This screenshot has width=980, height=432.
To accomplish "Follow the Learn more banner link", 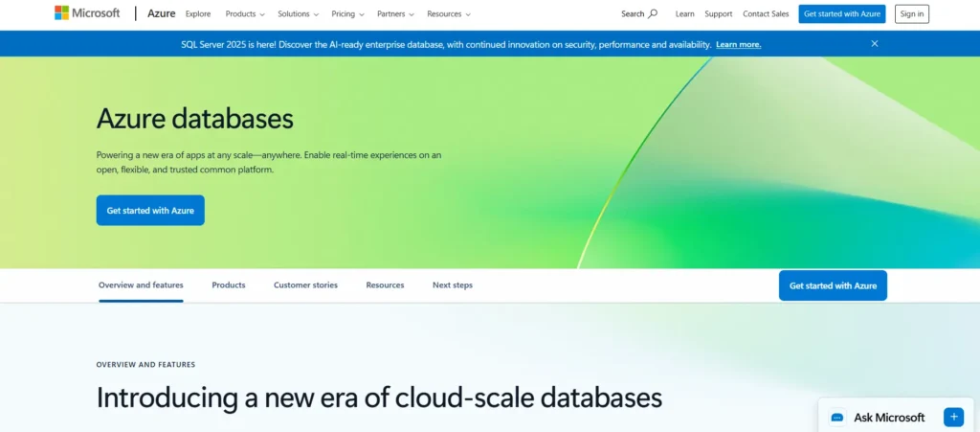I will point(739,44).
